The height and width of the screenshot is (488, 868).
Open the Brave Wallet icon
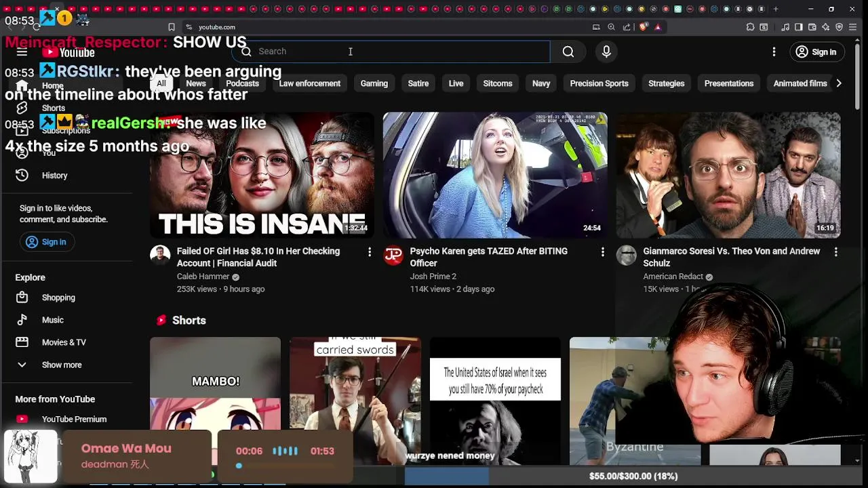[812, 27]
